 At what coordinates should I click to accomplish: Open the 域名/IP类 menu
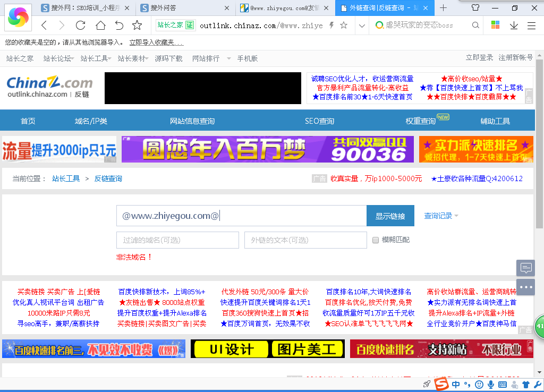(91, 121)
